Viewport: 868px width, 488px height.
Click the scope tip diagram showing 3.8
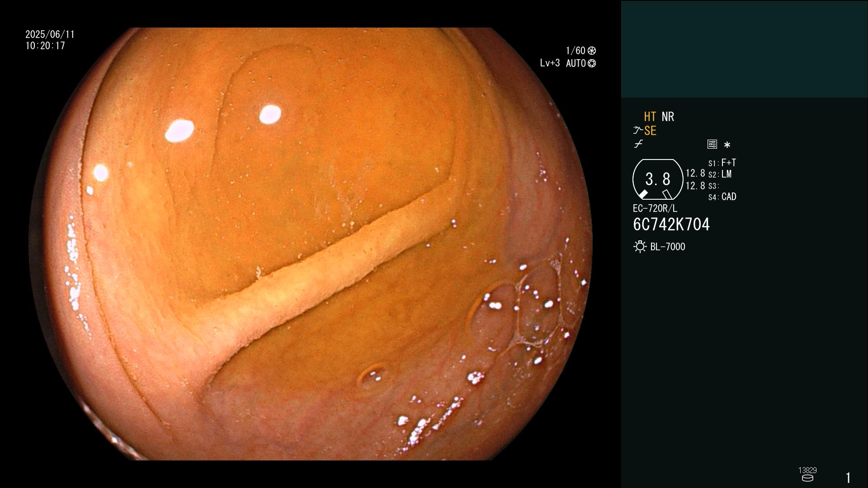point(658,179)
